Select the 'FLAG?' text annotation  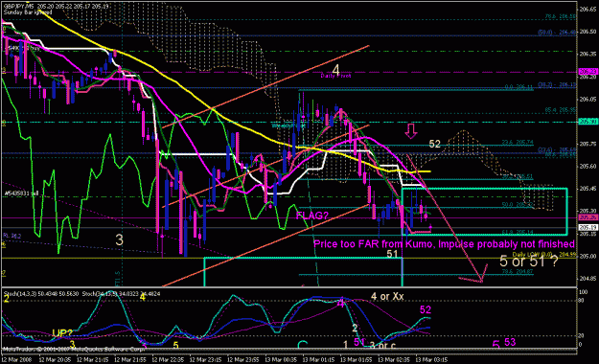point(312,216)
